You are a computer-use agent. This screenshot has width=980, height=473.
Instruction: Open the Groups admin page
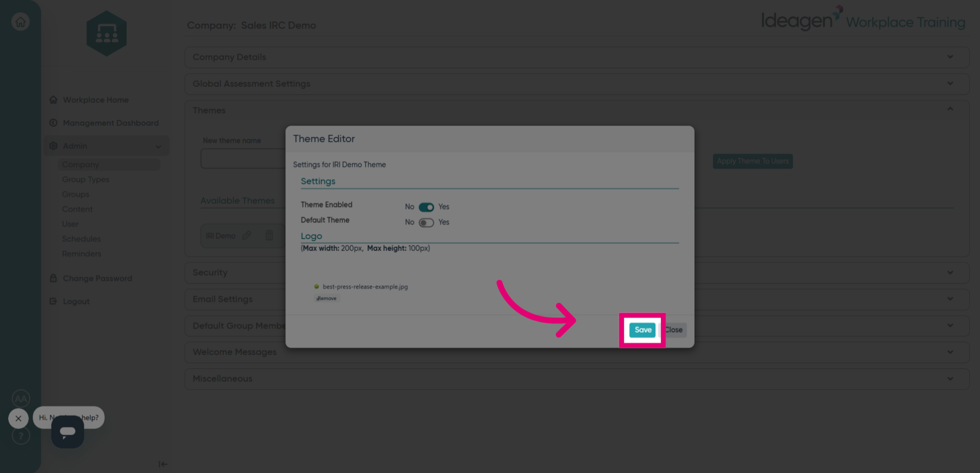pos(76,194)
